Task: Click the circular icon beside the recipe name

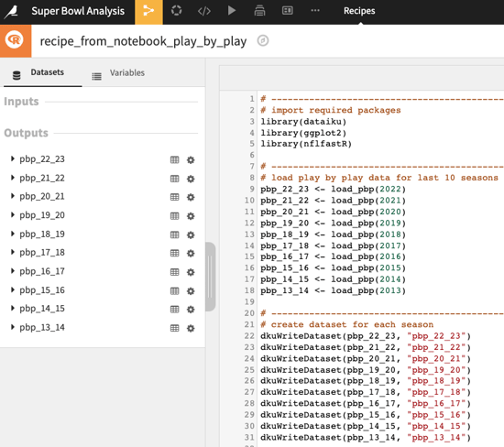Action: click(x=263, y=41)
